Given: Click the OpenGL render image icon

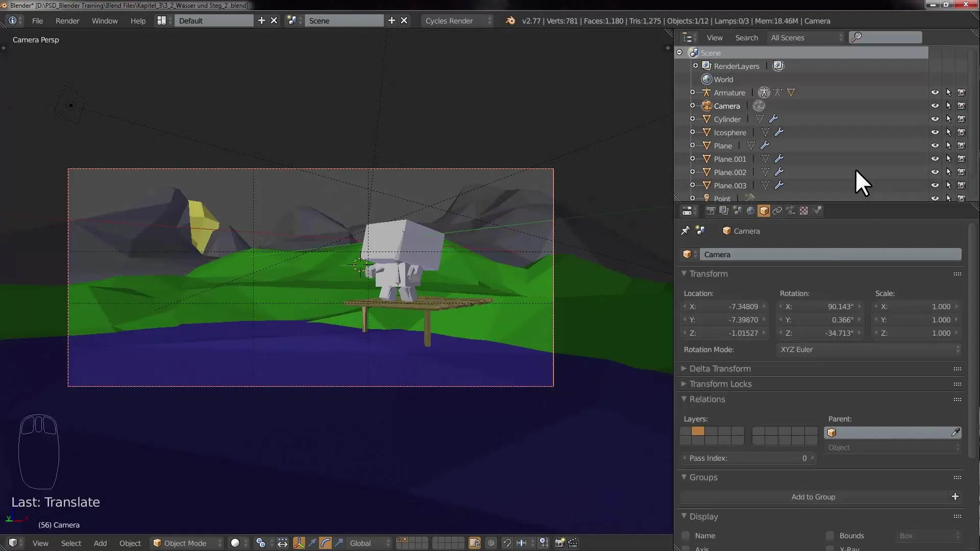Looking at the screenshot, I should tap(559, 543).
